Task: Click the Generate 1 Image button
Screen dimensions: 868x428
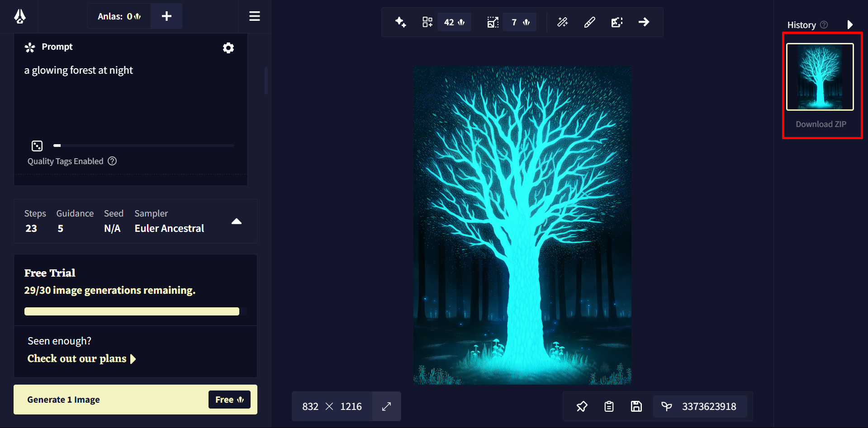Action: click(135, 400)
